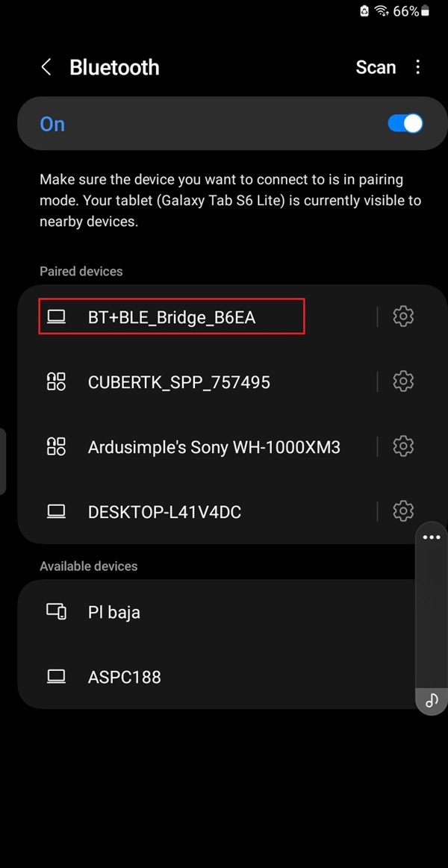Open the three-dot more options menu

point(418,67)
